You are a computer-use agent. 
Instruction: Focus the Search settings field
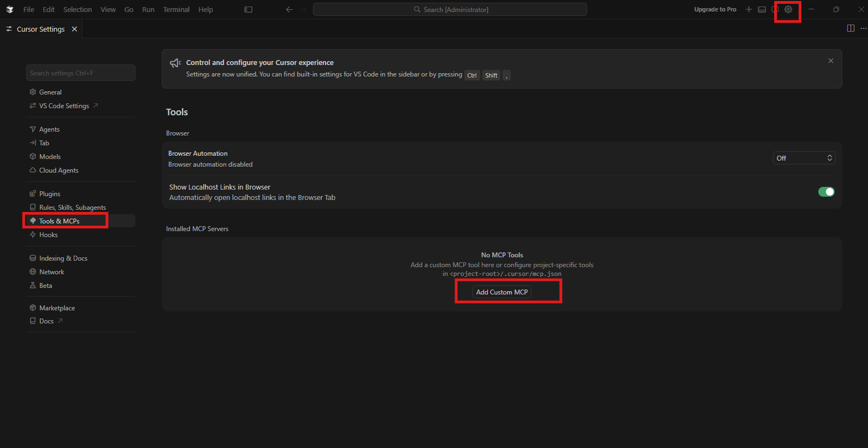pyautogui.click(x=81, y=73)
